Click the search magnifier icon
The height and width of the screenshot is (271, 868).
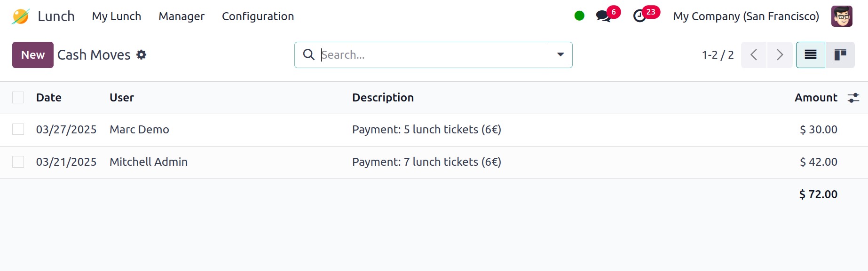[x=308, y=55]
